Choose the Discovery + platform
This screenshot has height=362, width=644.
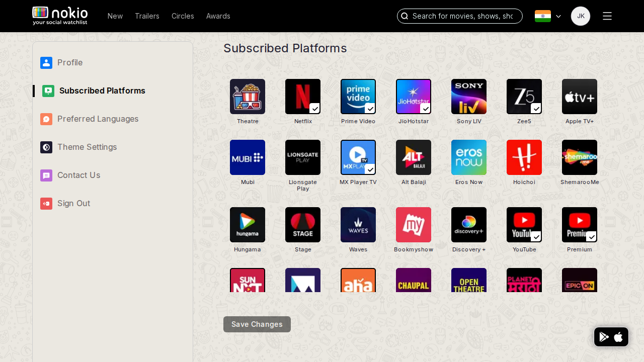pos(469,225)
